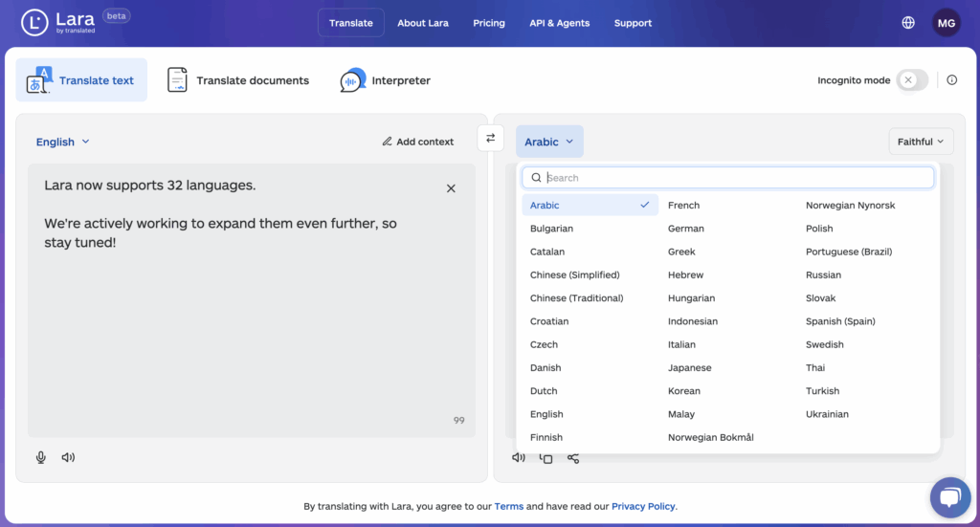Viewport: 980px width, 527px height.
Task: Click the swap languages arrows icon
Action: [x=490, y=139]
